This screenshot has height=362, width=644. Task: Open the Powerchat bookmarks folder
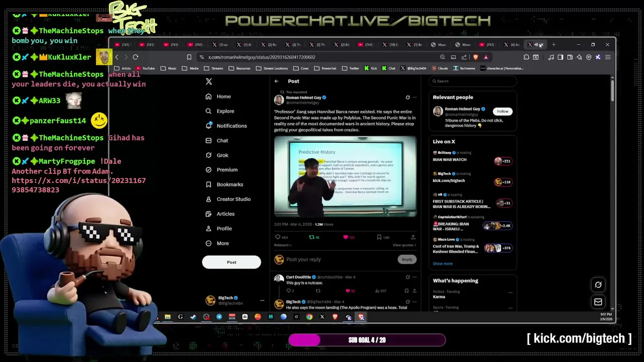[326, 68]
